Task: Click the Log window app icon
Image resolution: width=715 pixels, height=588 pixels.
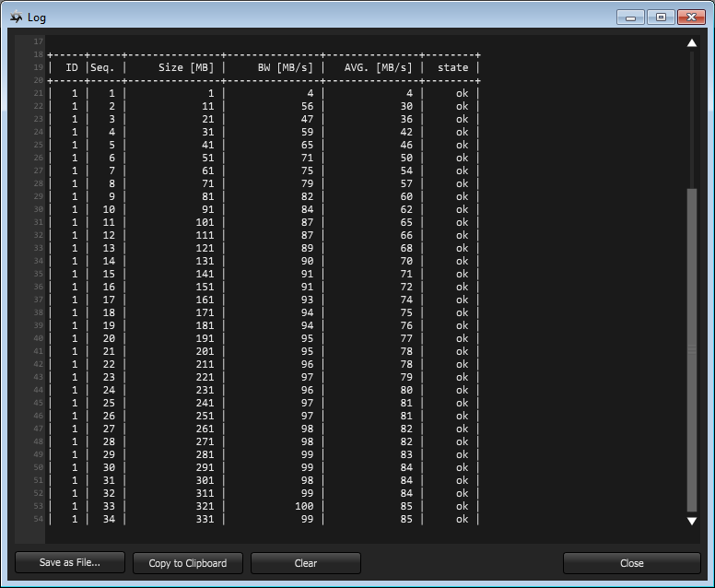Action: coord(17,17)
